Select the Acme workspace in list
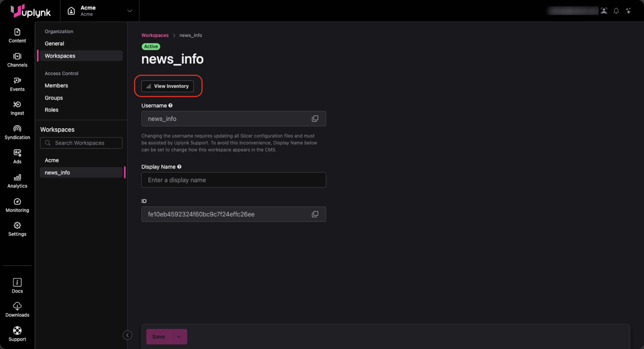 (x=52, y=160)
